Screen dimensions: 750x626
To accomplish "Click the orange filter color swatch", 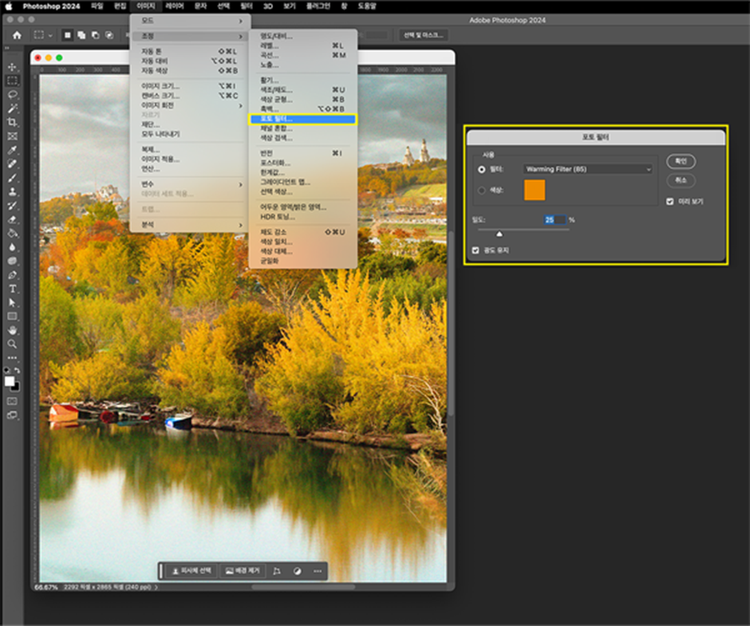I will tap(535, 191).
